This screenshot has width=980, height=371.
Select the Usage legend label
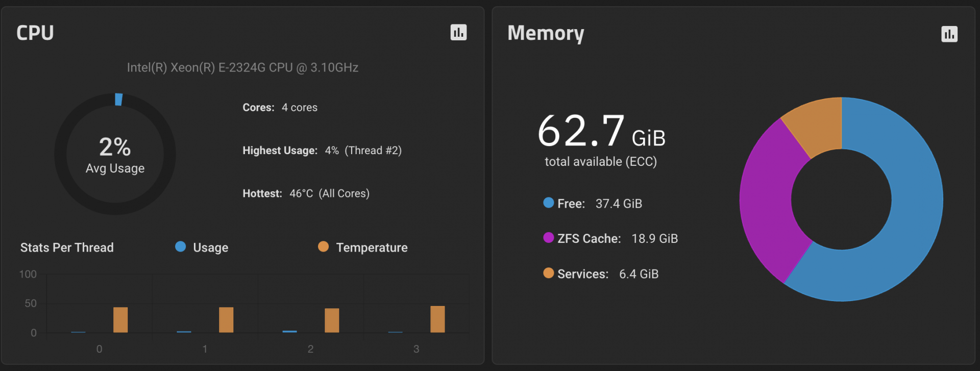click(x=210, y=248)
